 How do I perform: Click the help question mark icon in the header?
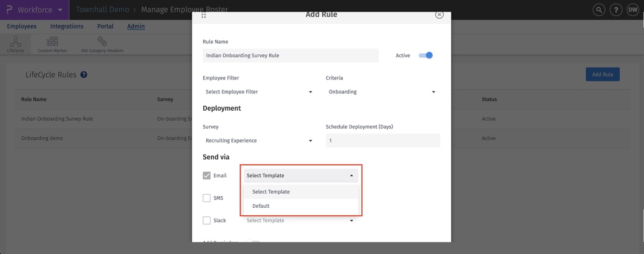pos(616,10)
